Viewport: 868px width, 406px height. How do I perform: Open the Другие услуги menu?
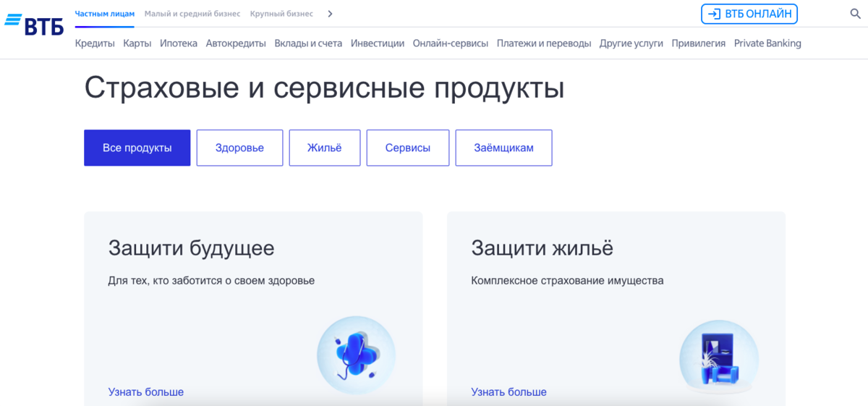[631, 43]
